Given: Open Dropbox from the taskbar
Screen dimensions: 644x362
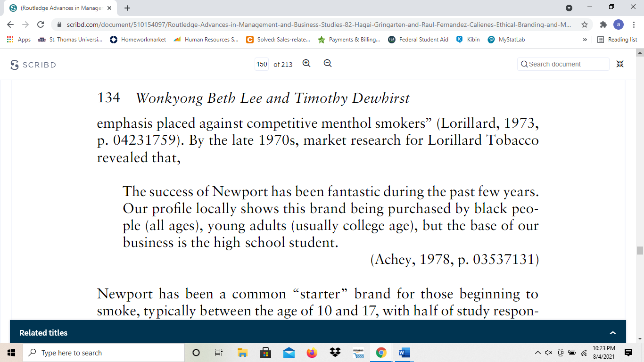Looking at the screenshot, I should 335,353.
